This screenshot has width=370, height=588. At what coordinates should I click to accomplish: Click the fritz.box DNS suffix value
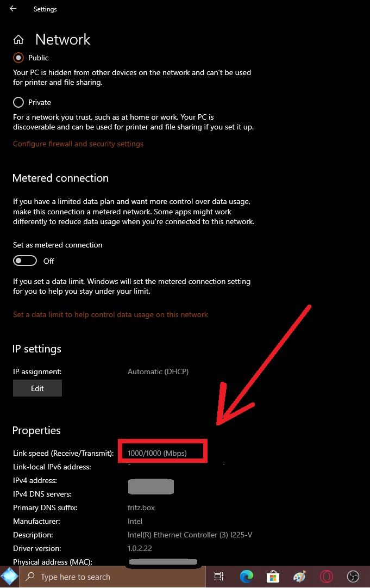pos(141,507)
